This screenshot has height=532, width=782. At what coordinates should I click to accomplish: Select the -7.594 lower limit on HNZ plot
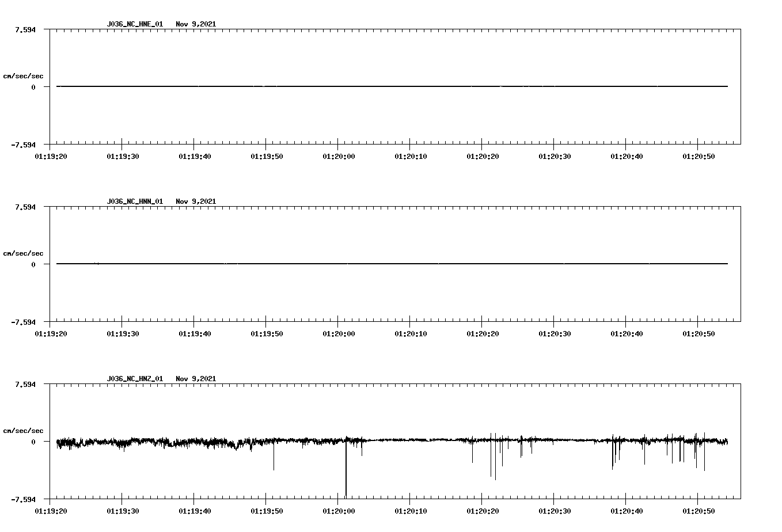[x=23, y=499]
